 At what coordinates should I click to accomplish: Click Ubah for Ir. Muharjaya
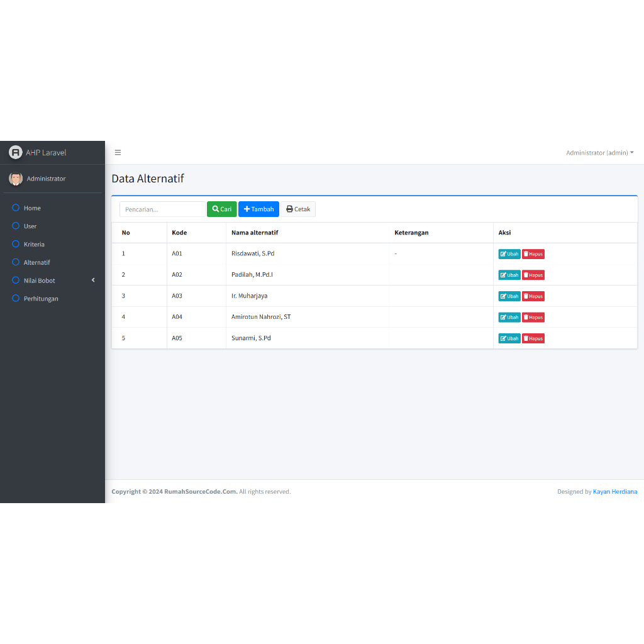(509, 296)
